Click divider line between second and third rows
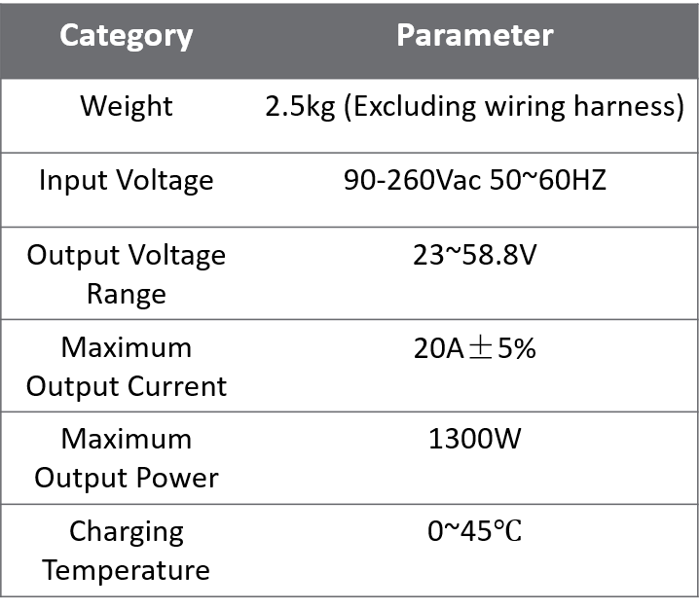700x609 pixels. click(x=350, y=227)
